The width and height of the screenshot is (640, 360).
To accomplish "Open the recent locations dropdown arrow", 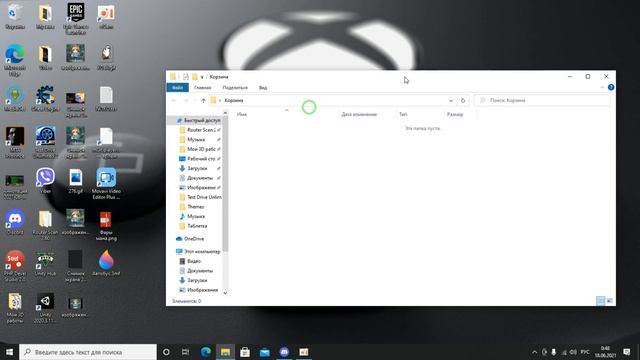I will (x=195, y=100).
